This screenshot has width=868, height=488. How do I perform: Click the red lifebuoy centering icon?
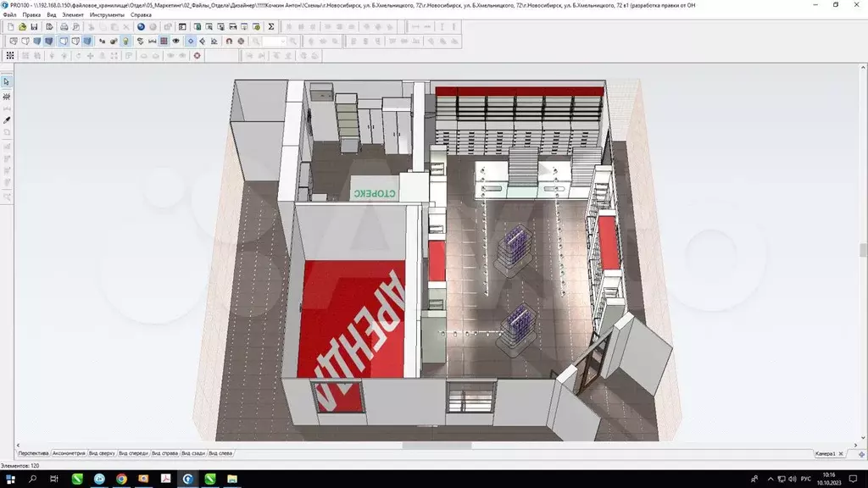197,55
